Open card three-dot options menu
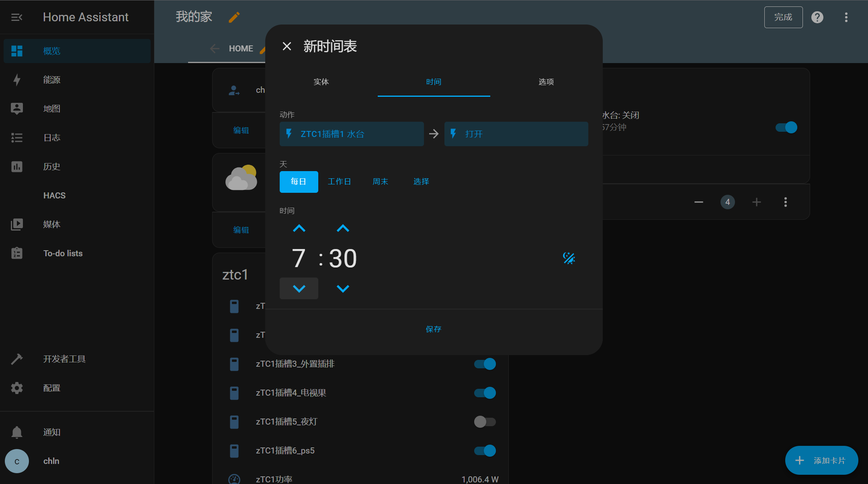Screen dimensions: 868x484 [x=786, y=202]
